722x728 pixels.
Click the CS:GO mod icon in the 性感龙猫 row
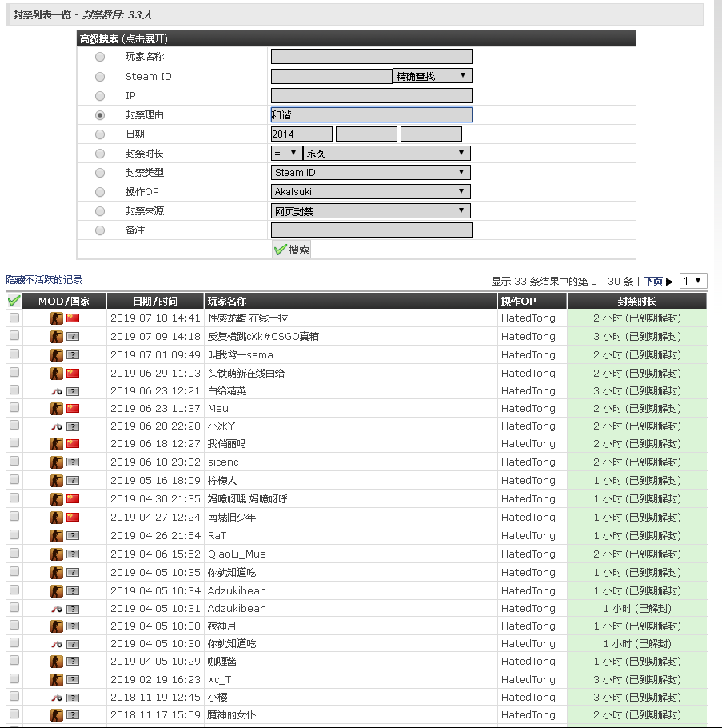57,318
